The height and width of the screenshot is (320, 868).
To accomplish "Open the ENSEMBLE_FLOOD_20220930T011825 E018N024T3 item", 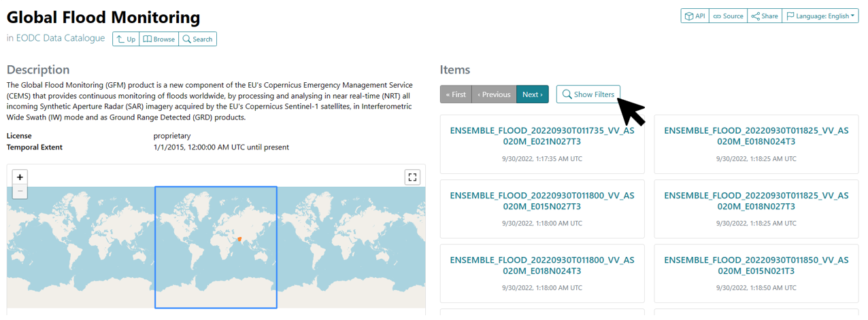I will click(x=756, y=137).
